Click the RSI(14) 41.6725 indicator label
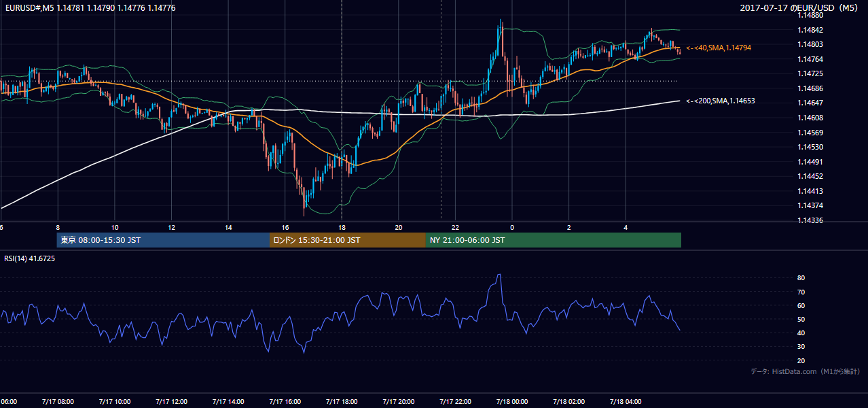868x408 pixels. pyautogui.click(x=30, y=258)
